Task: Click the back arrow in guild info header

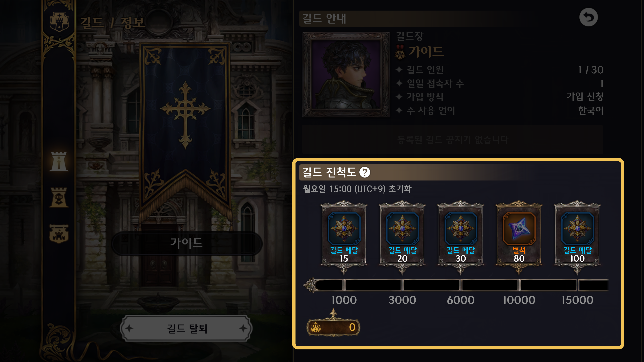Action: coord(588,17)
